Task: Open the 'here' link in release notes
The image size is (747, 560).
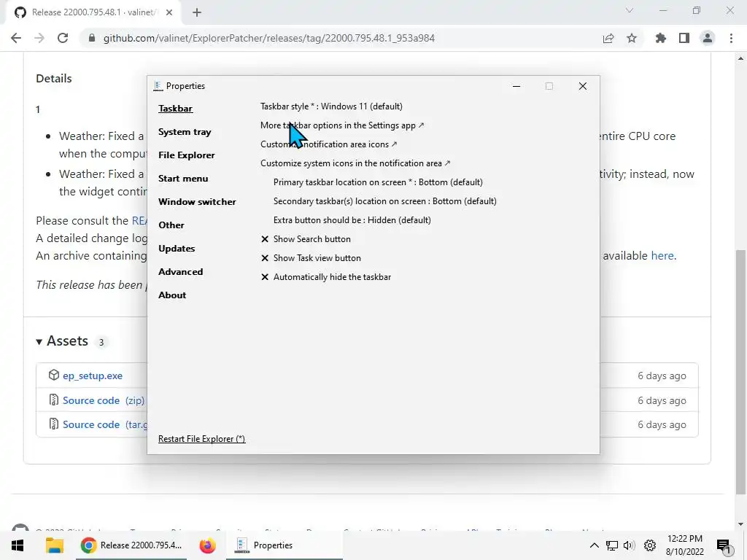Action: click(x=662, y=256)
